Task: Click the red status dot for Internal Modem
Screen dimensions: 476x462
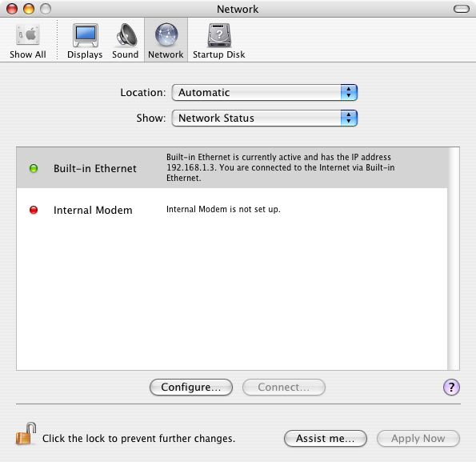Action: pos(34,210)
